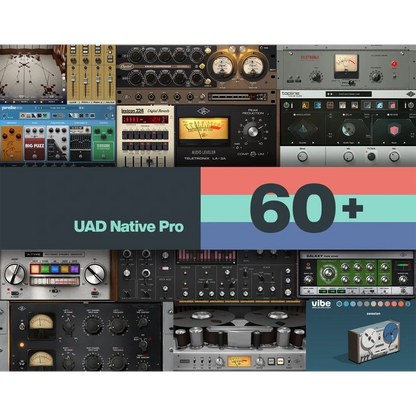Turn the large left A-Type knob

(x=14, y=274)
